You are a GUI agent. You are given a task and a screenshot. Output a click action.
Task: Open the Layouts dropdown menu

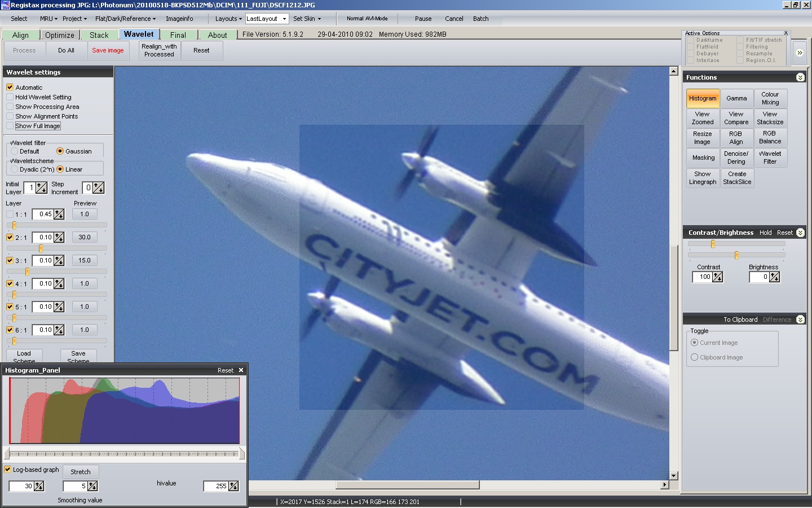tap(228, 19)
